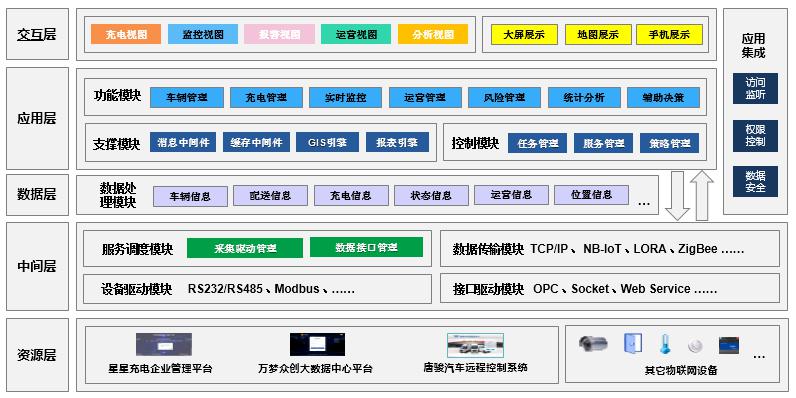Click the 数据安全 integration block
This screenshot has width=796, height=398.
point(755,181)
